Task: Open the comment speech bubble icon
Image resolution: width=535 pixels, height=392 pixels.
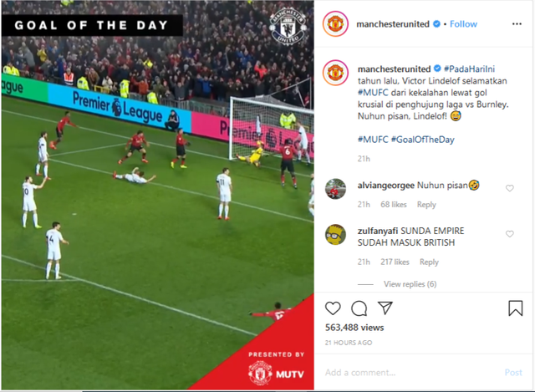Action: pyautogui.click(x=359, y=308)
